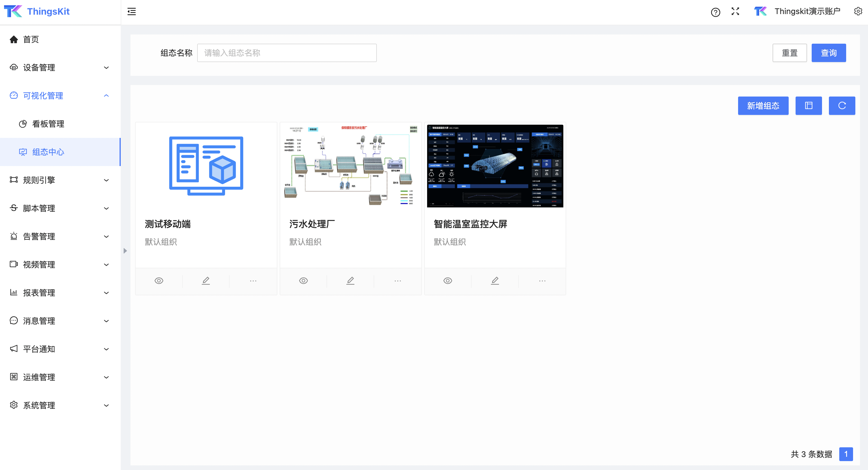Expand the 视频管理 chevron
This screenshot has height=470, width=868.
point(106,265)
